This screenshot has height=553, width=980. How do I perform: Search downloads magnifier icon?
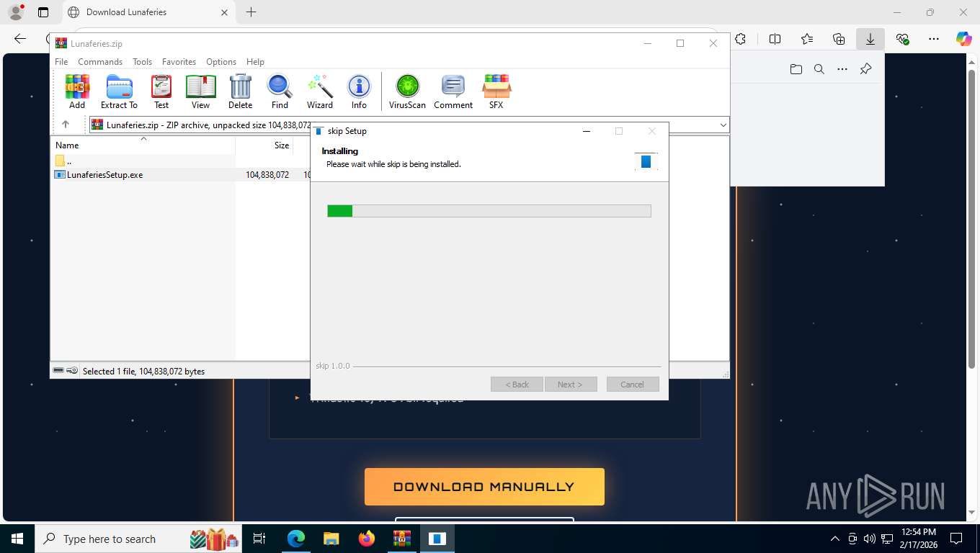pos(819,69)
